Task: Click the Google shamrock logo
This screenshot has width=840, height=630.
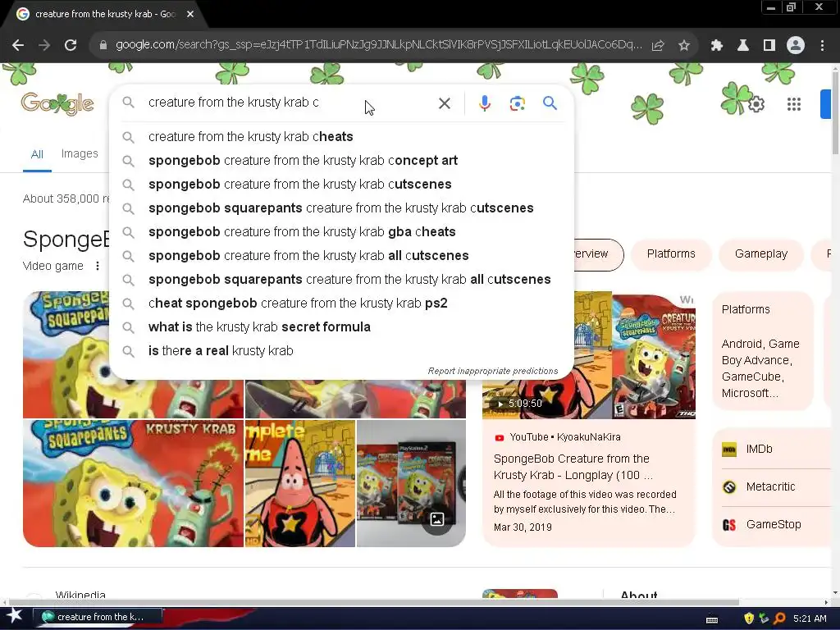Action: click(x=57, y=103)
